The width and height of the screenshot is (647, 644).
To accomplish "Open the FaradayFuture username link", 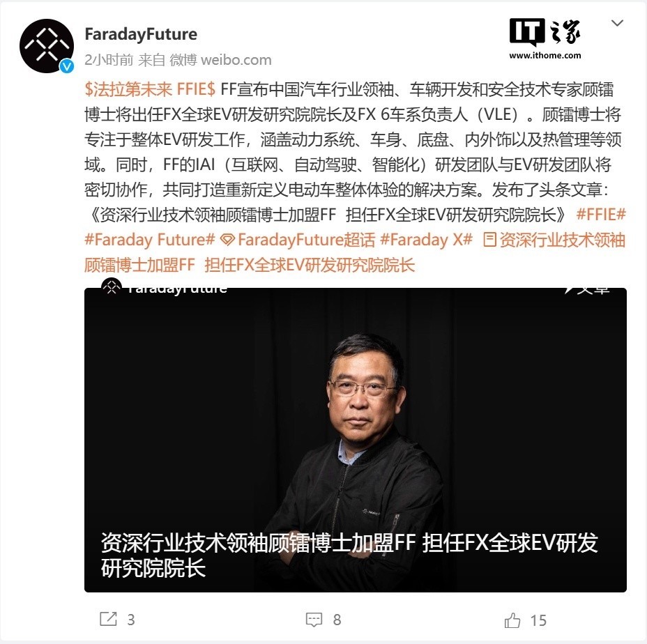I will tap(141, 34).
